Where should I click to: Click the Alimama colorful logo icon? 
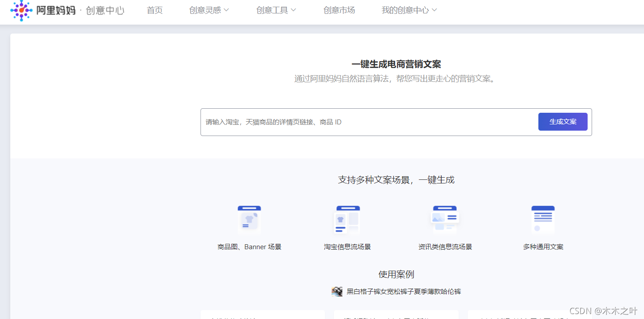pyautogui.click(x=21, y=10)
